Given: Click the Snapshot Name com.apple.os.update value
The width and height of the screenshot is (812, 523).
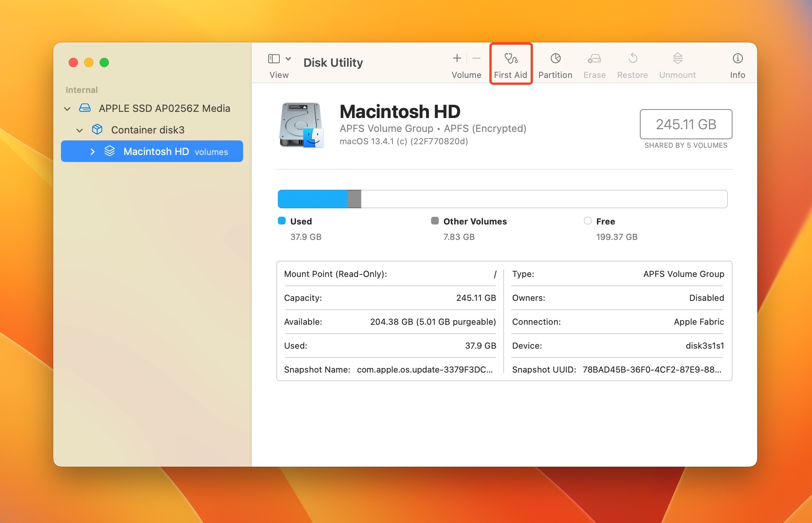Looking at the screenshot, I should 425,369.
